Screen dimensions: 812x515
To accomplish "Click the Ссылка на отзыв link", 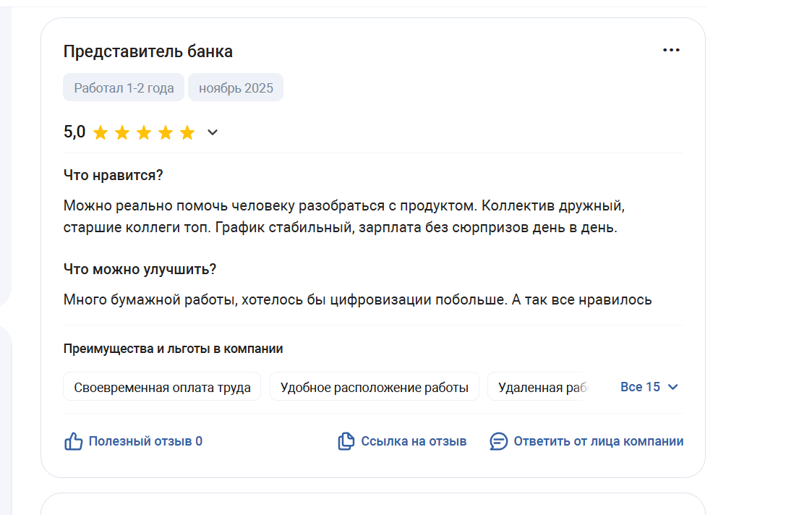I will [414, 441].
